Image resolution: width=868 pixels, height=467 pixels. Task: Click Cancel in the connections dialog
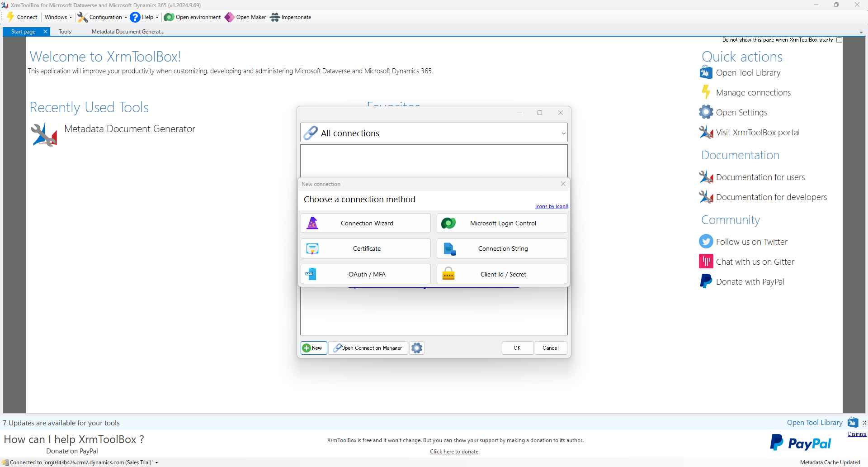pyautogui.click(x=551, y=348)
